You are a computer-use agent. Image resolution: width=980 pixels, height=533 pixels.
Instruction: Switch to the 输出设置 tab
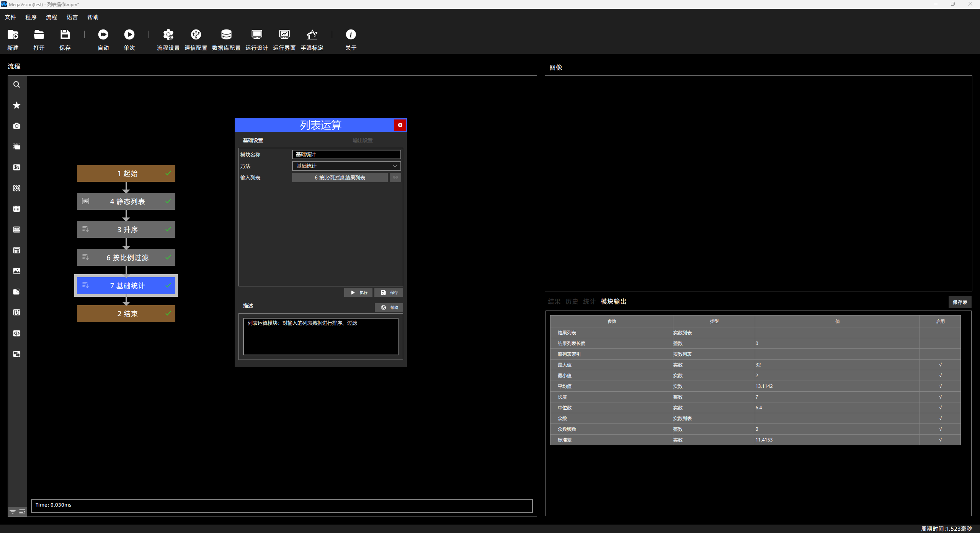(363, 141)
